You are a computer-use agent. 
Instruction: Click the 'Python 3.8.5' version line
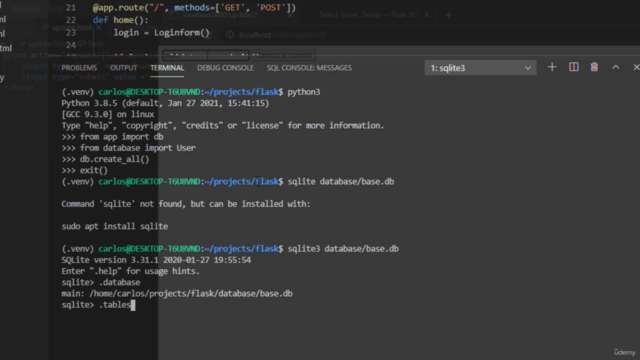165,103
